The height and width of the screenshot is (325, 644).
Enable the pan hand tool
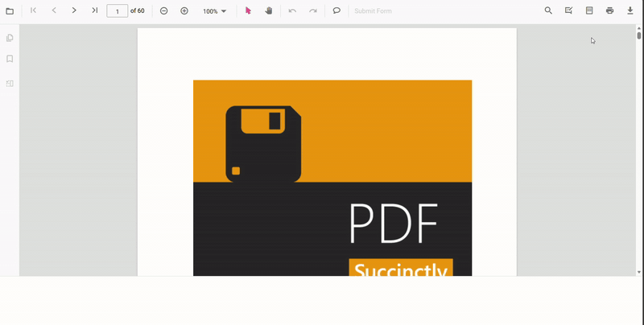(x=269, y=11)
